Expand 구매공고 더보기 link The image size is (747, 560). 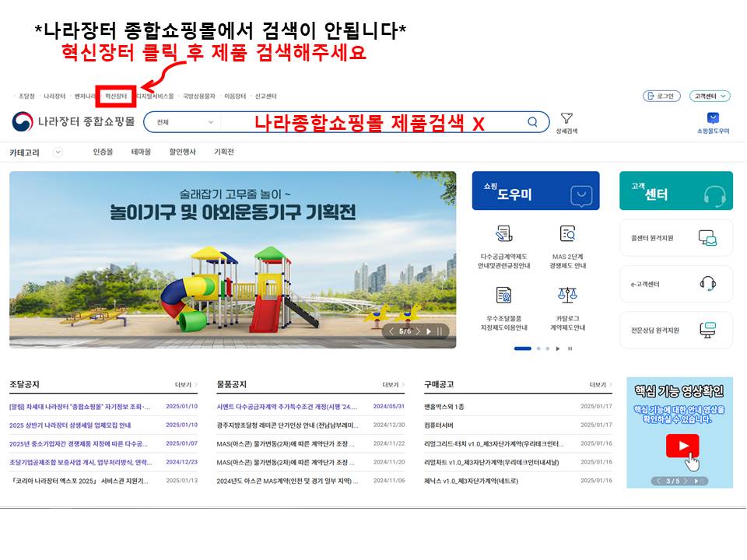pos(601,385)
